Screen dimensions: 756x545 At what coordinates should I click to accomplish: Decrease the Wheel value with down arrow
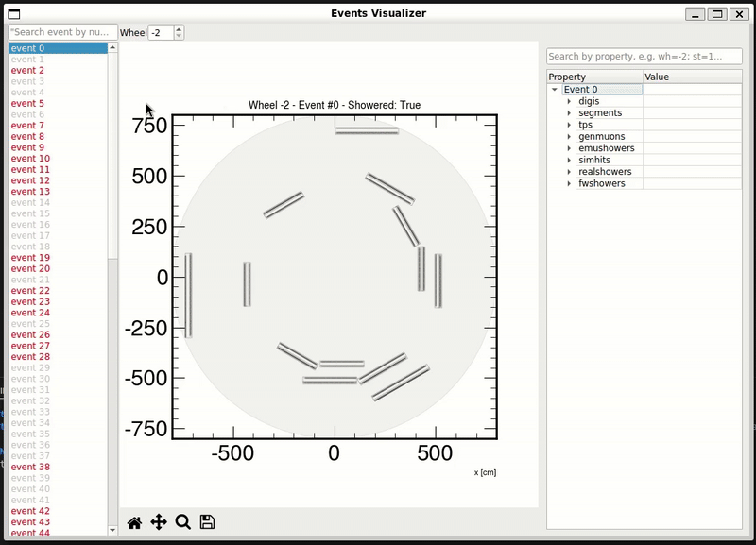tap(180, 36)
